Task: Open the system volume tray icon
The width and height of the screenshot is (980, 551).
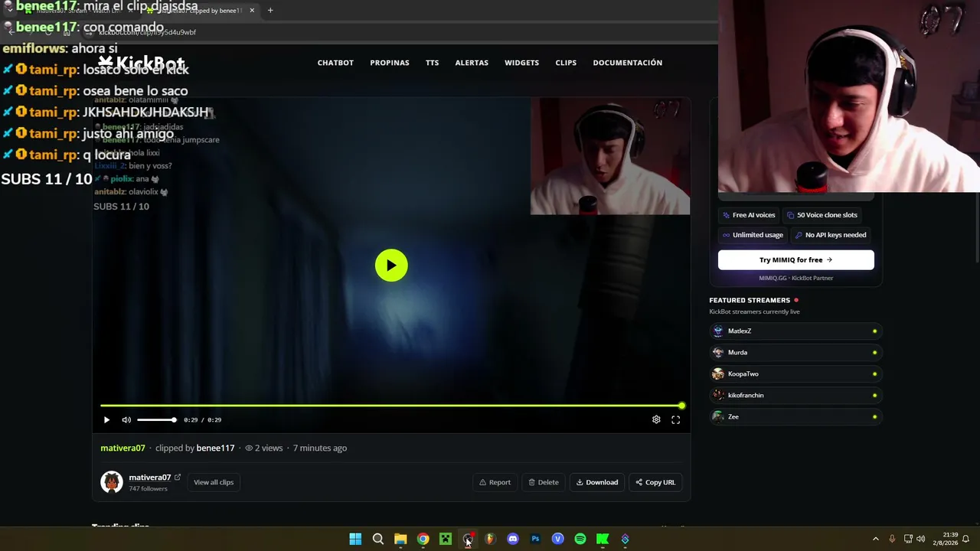Action: coord(920,539)
